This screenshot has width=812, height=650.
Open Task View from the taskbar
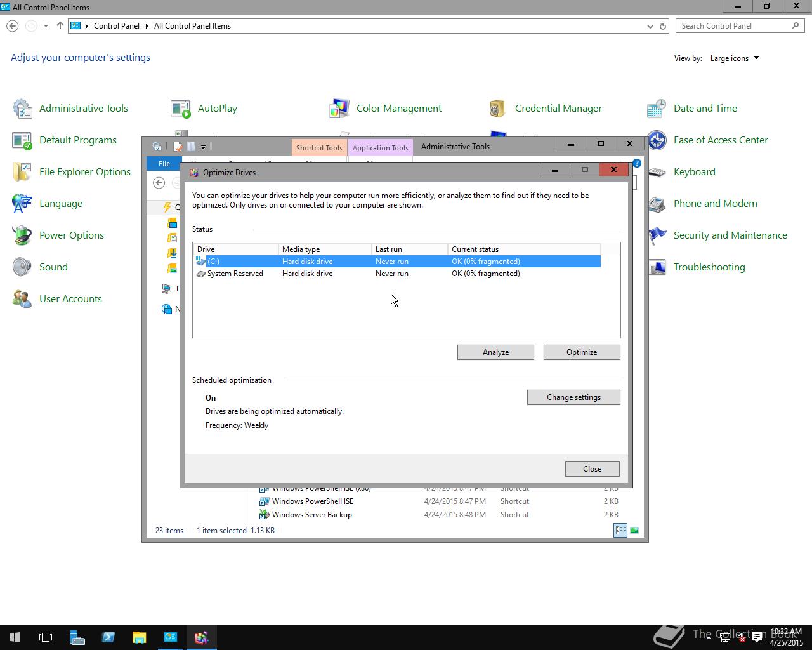coord(46,637)
